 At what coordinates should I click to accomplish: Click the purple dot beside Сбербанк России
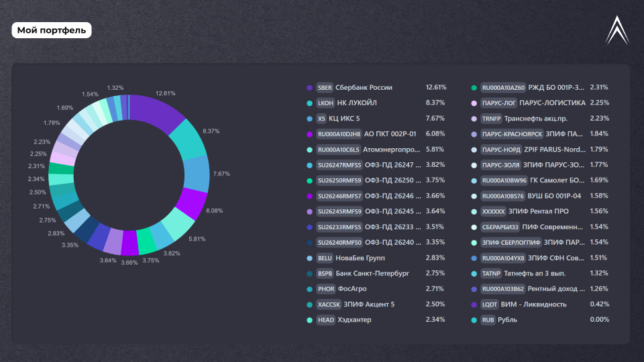coord(310,88)
